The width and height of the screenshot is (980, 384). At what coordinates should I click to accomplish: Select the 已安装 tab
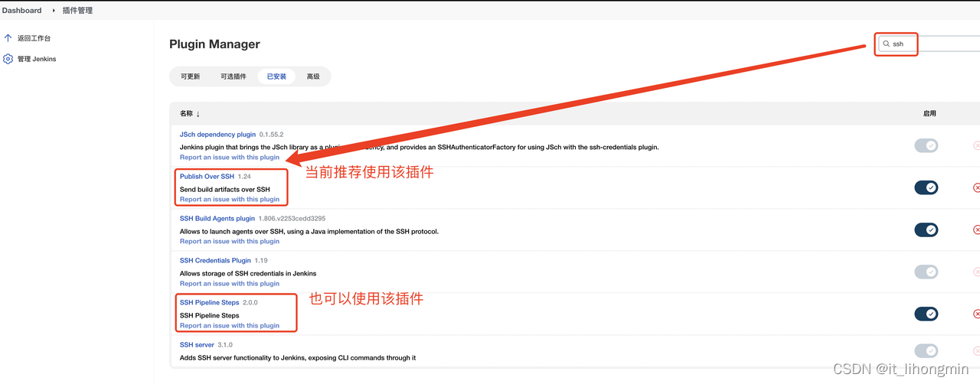(x=276, y=76)
